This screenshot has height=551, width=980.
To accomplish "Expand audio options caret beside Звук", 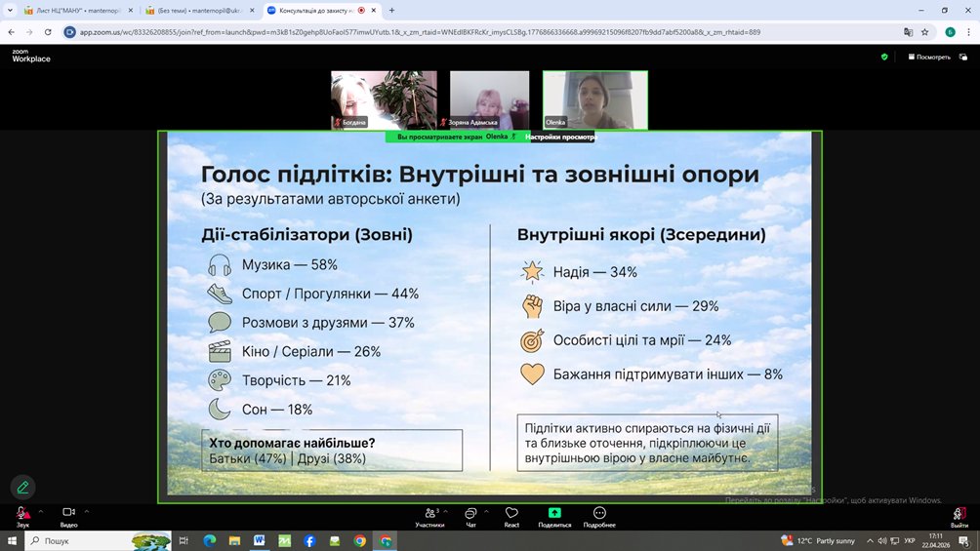I will [41, 512].
